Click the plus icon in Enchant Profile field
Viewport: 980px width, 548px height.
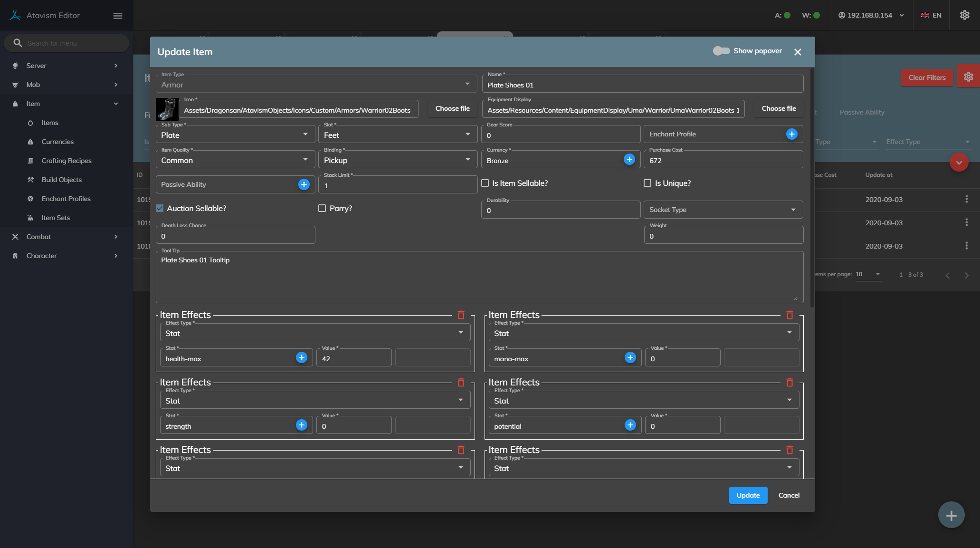point(791,134)
